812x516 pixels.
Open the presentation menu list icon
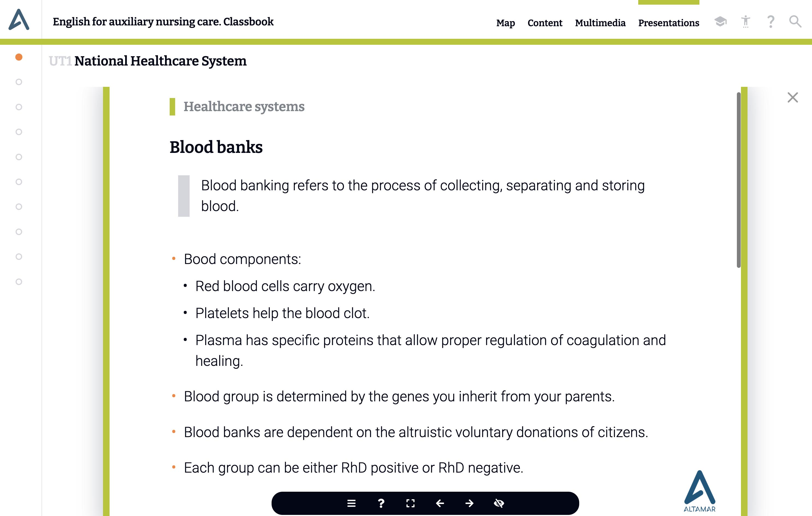pyautogui.click(x=351, y=503)
